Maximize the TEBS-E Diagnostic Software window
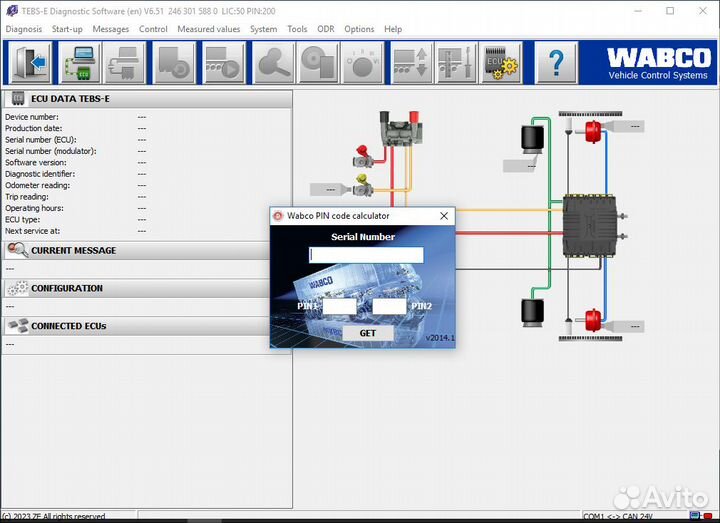This screenshot has width=720, height=523. tap(670, 11)
